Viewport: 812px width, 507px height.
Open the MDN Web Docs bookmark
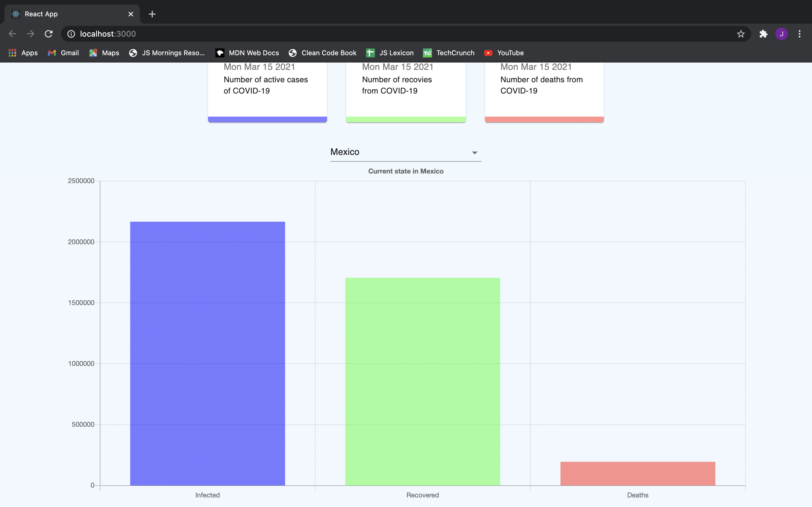247,53
